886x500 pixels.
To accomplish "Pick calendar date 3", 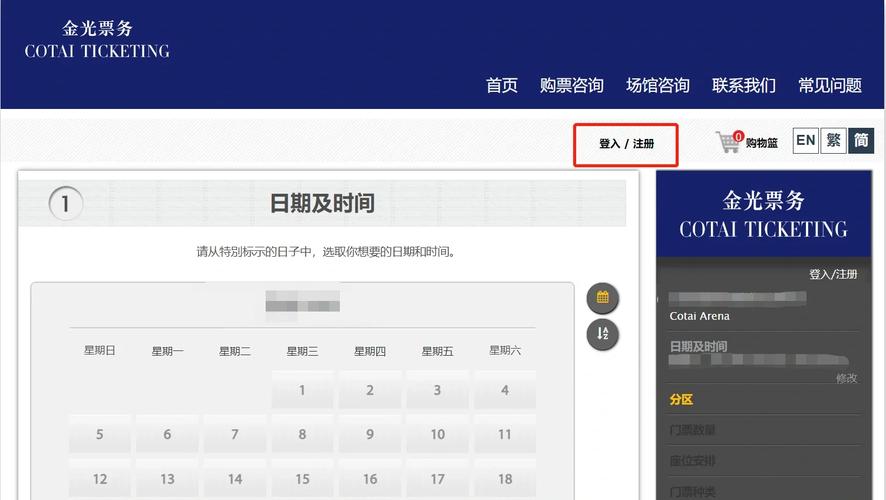I will click(x=437, y=390).
